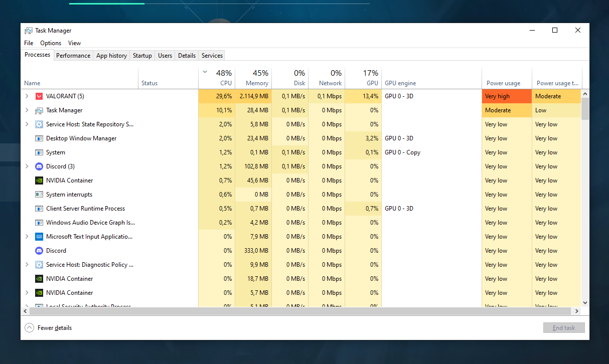Click the NVIDIA Container icon with 18,7 MB
609x364 pixels.
(39, 279)
